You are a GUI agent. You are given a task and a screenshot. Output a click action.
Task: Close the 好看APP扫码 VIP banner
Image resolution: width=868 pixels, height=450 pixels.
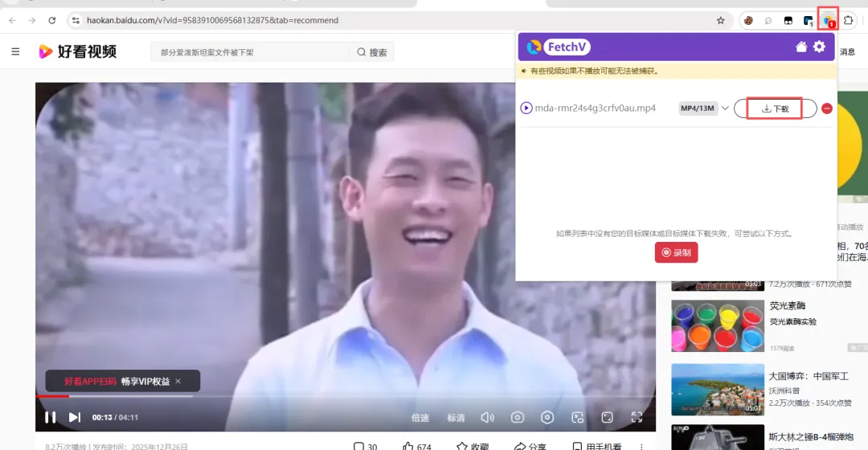pyautogui.click(x=178, y=381)
